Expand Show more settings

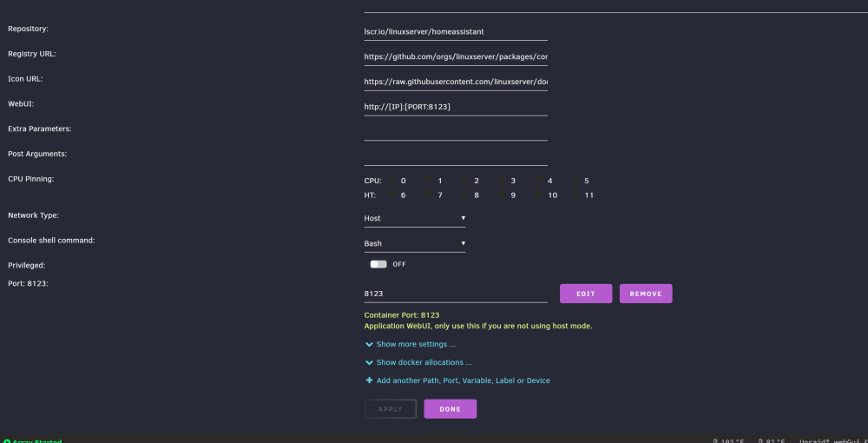416,345
